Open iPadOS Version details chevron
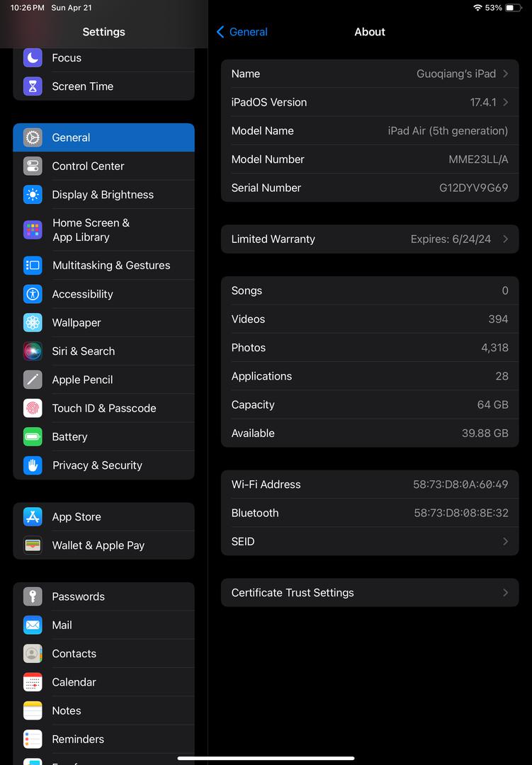 pyautogui.click(x=505, y=102)
